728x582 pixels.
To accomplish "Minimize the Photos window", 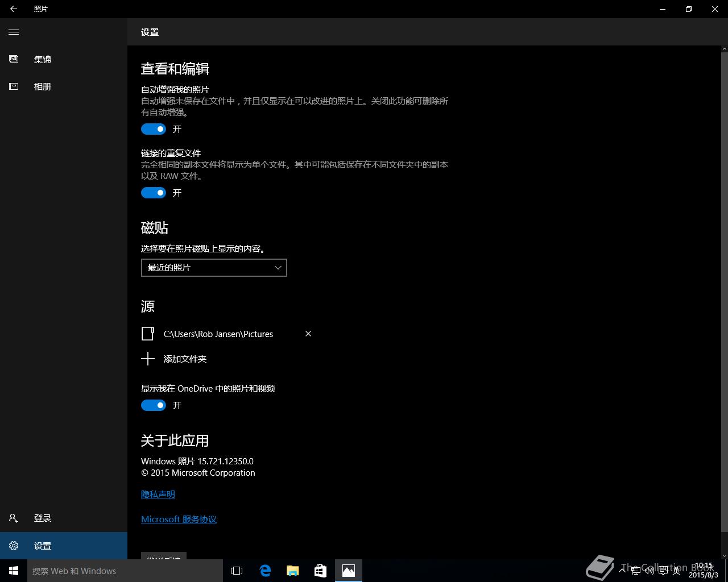I will click(663, 9).
